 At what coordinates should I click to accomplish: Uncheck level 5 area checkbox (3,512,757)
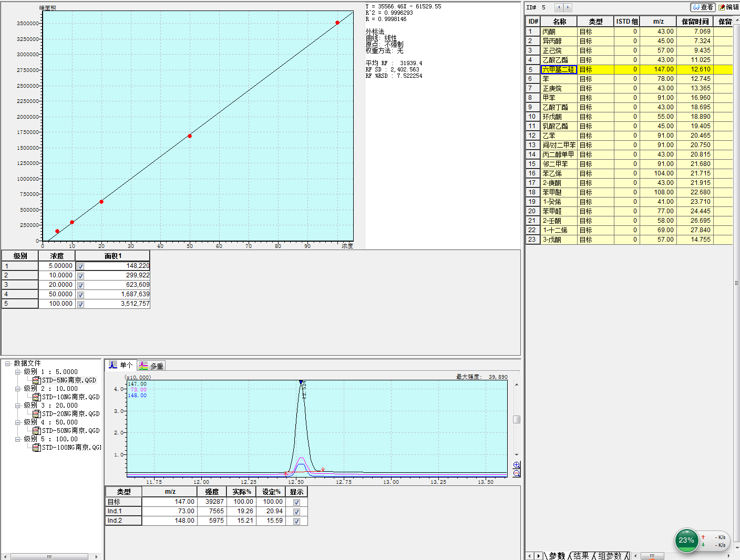(x=80, y=304)
